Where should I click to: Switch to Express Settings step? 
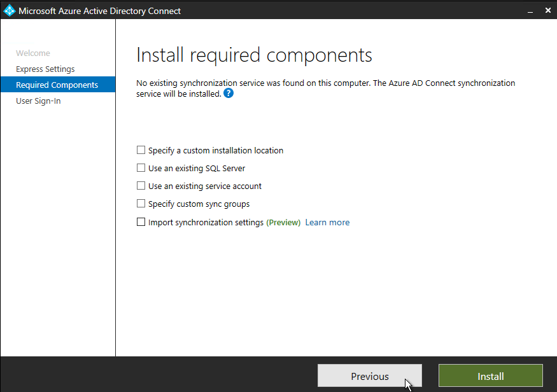[x=45, y=69]
